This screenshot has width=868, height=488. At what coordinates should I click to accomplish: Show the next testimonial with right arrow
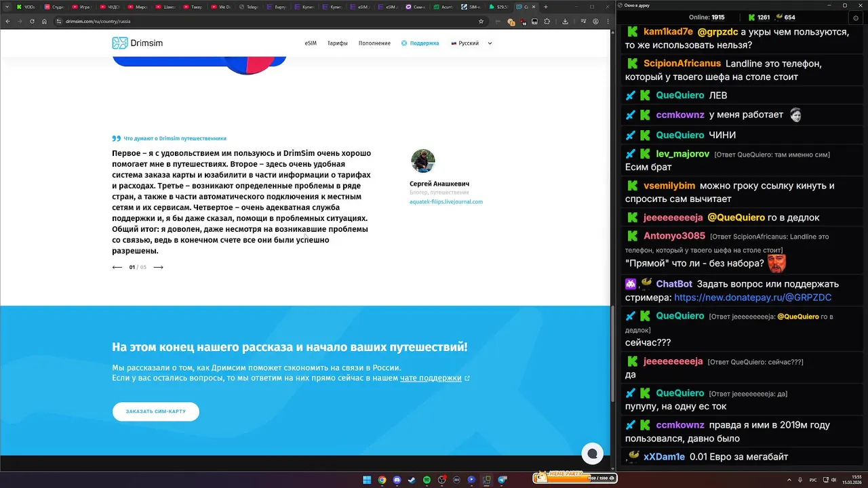pos(158,267)
